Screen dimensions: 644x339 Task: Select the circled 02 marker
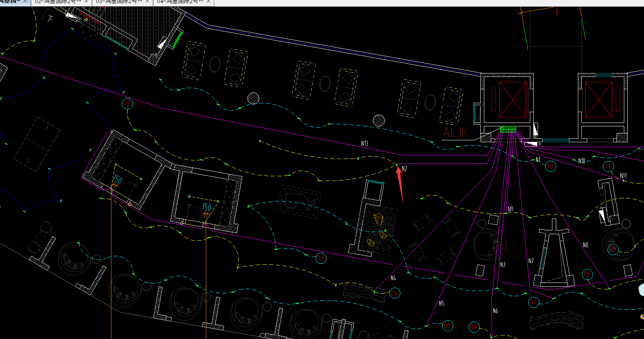click(127, 104)
